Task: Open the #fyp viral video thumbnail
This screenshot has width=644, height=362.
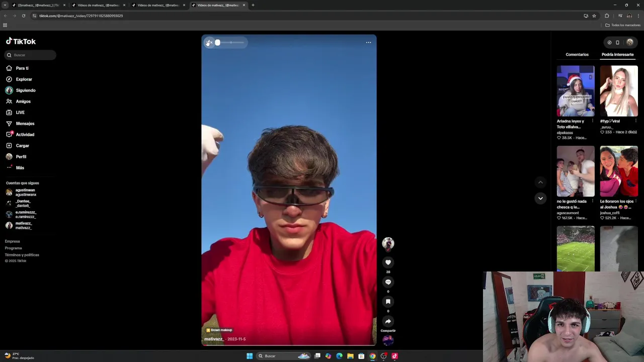Action: point(619,91)
